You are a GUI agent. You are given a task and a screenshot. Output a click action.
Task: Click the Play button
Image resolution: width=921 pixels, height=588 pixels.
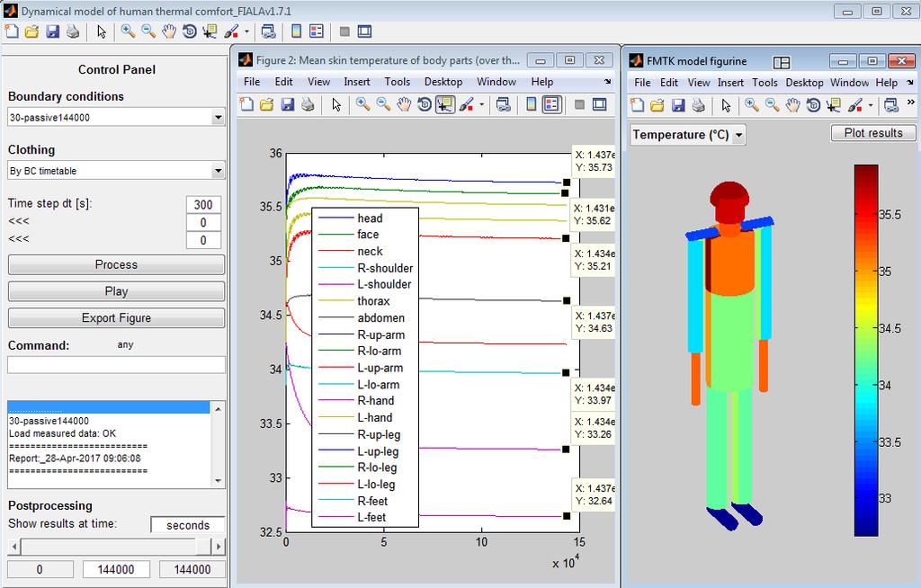(x=116, y=291)
